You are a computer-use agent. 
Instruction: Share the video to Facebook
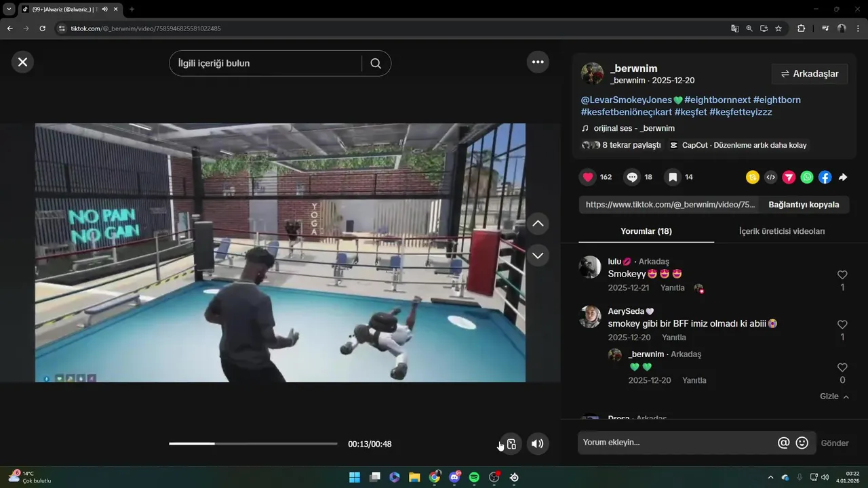(x=825, y=177)
